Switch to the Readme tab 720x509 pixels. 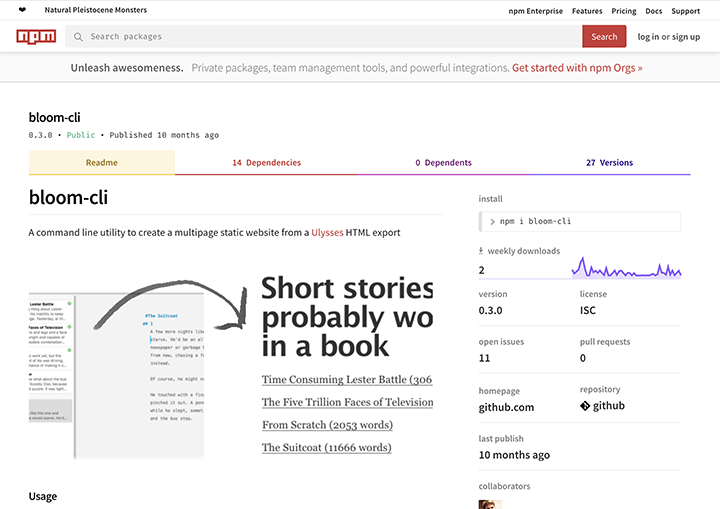click(x=101, y=163)
